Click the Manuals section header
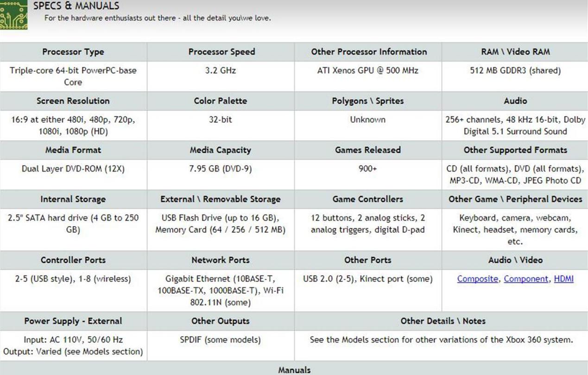 pos(294,370)
